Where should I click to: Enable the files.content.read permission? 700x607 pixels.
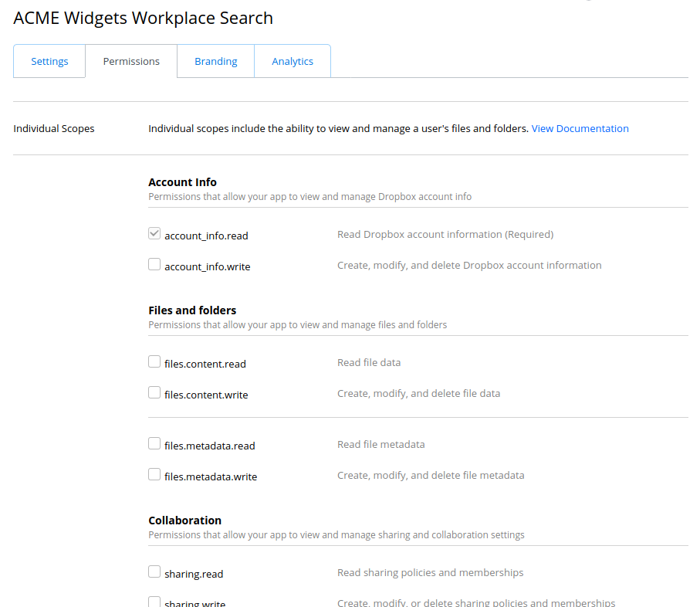154,361
